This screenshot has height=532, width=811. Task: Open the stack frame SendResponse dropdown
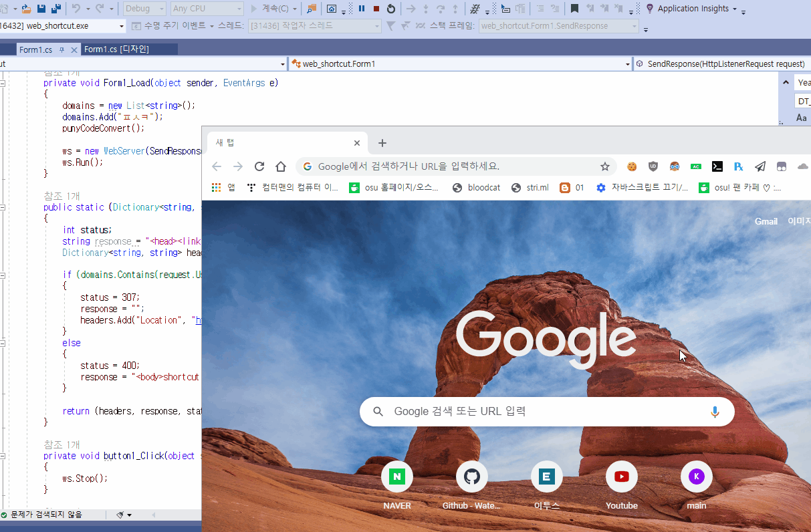click(559, 26)
